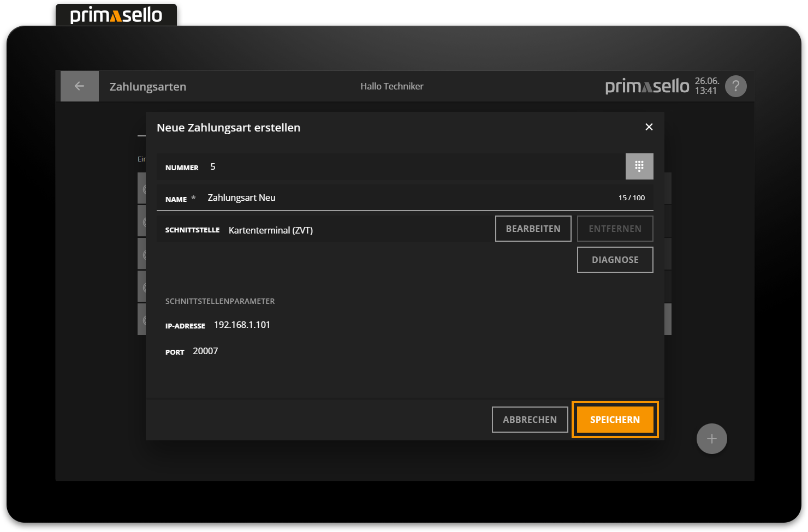Click the date and time display
The image size is (808, 532).
[706, 86]
